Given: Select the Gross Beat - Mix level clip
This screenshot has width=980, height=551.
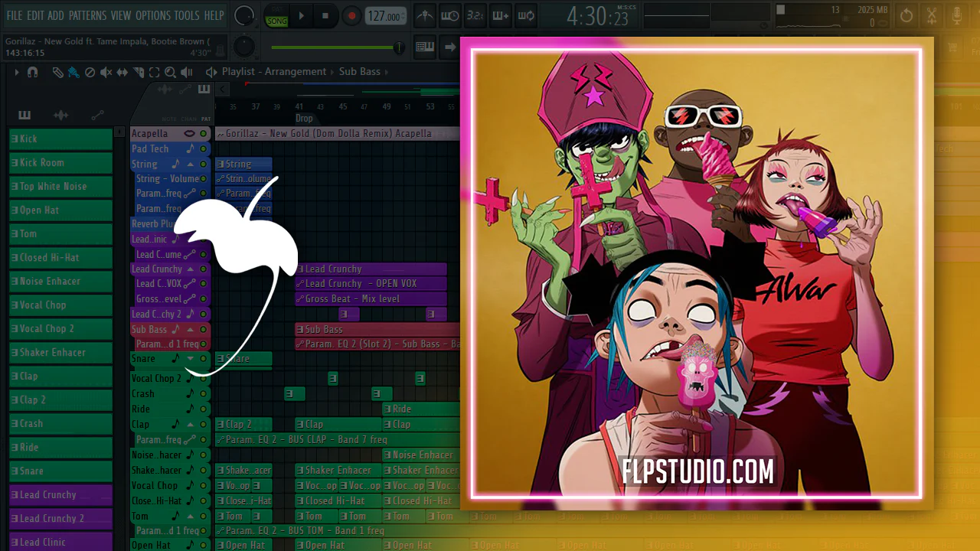Looking at the screenshot, I should click(x=371, y=299).
